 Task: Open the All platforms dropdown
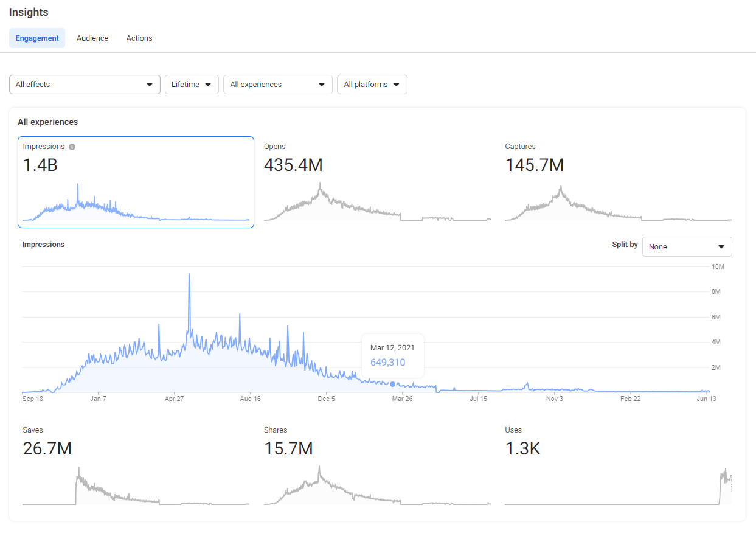pos(372,85)
